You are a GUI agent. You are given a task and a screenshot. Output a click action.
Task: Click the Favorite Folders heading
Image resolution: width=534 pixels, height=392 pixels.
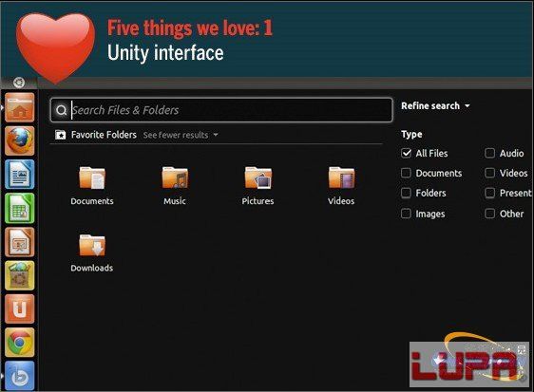[104, 135]
